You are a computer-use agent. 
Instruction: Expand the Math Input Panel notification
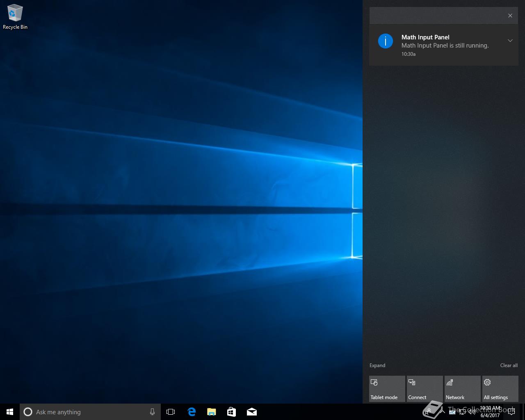tap(510, 41)
